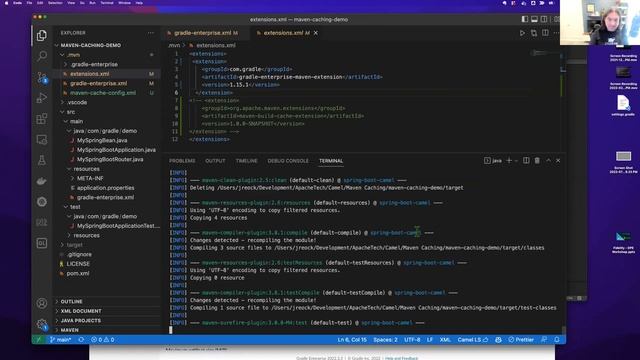Change indentation via Spaces: 2
640x360 pixels.
click(385, 340)
